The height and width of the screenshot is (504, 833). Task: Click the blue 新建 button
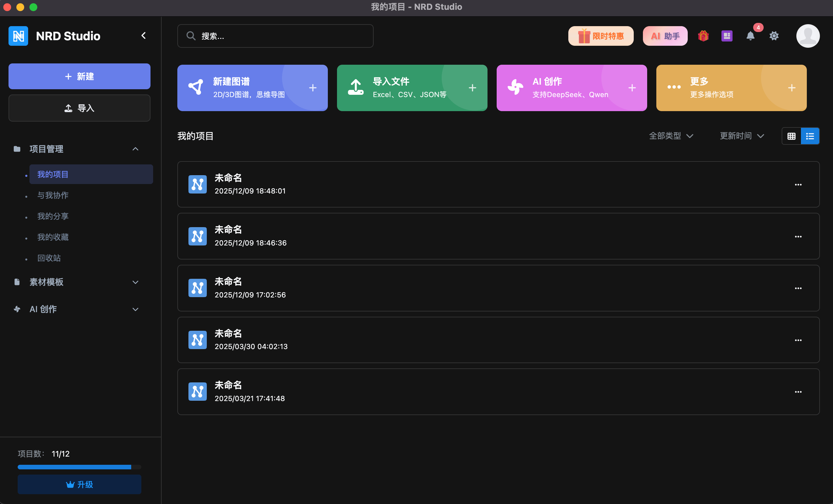pos(80,76)
